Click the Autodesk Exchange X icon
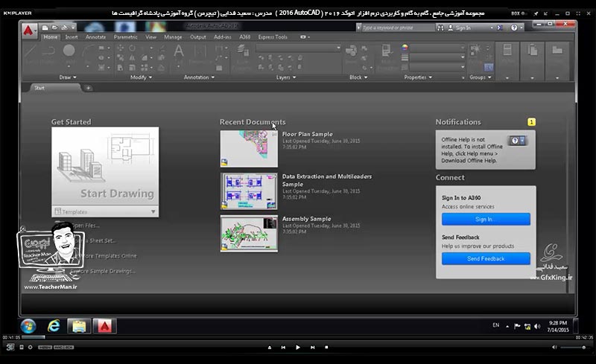 click(500, 28)
